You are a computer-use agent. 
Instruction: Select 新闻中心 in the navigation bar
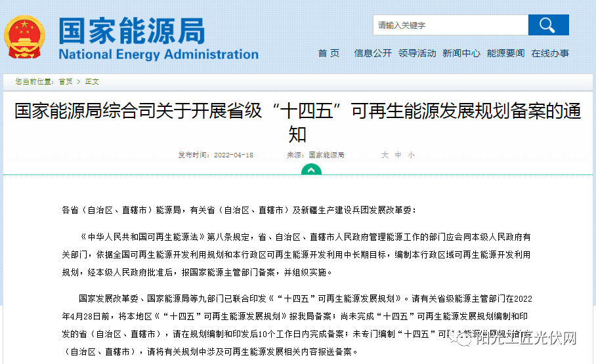point(461,53)
